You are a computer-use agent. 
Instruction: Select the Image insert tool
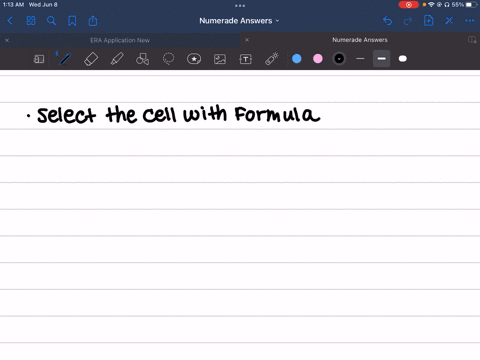click(220, 59)
